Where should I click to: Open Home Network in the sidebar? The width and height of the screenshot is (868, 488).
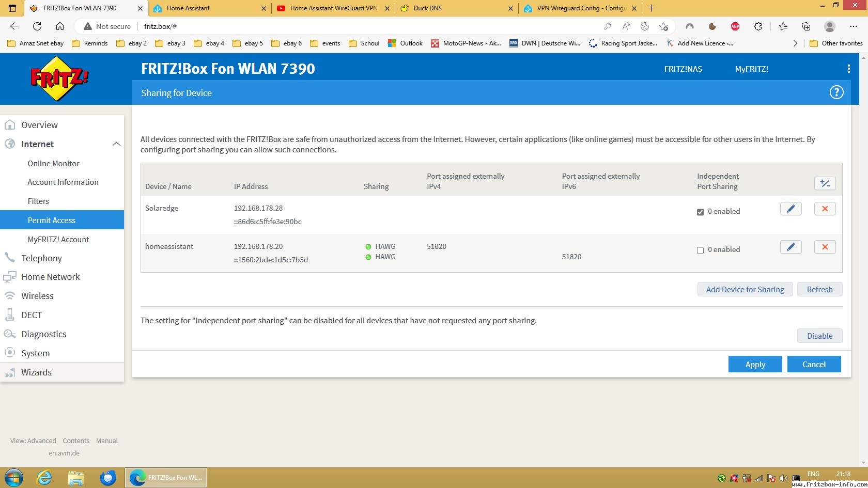pos(62,277)
